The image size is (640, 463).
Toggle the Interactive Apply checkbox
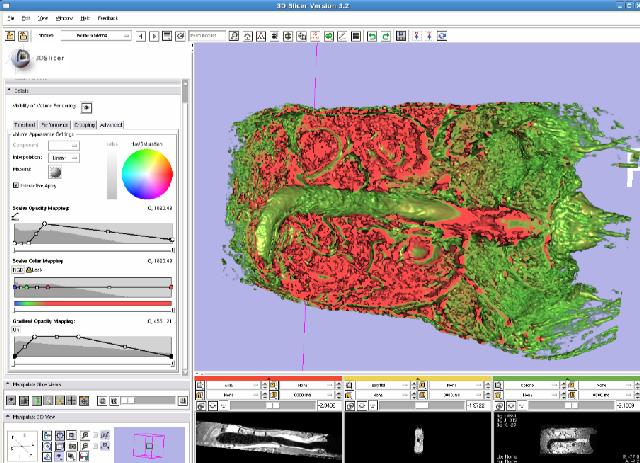pos(15,185)
